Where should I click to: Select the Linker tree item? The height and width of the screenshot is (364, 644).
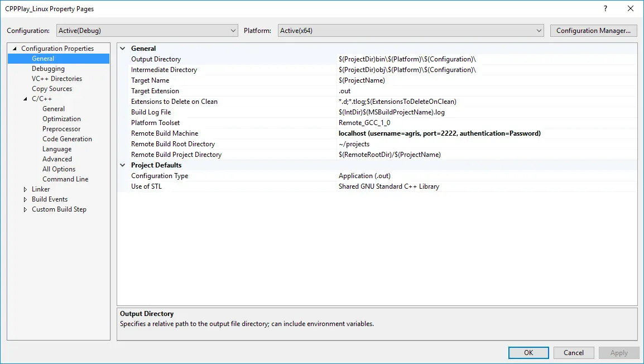(41, 189)
